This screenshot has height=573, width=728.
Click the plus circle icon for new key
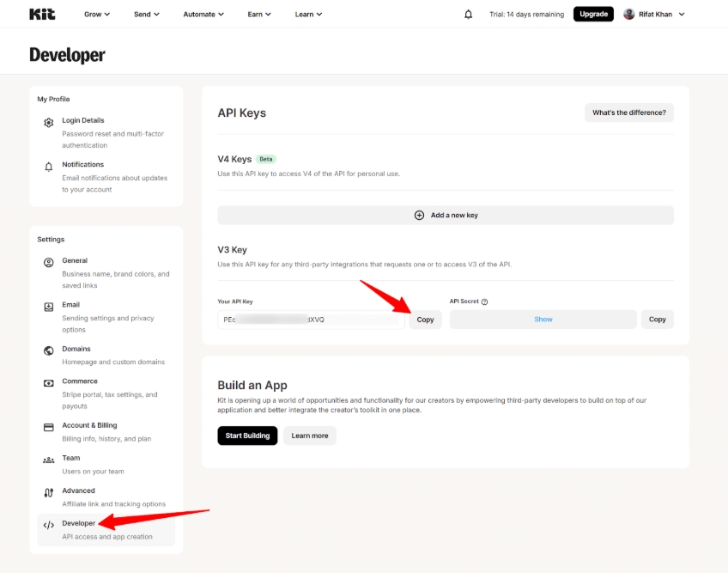[419, 215]
